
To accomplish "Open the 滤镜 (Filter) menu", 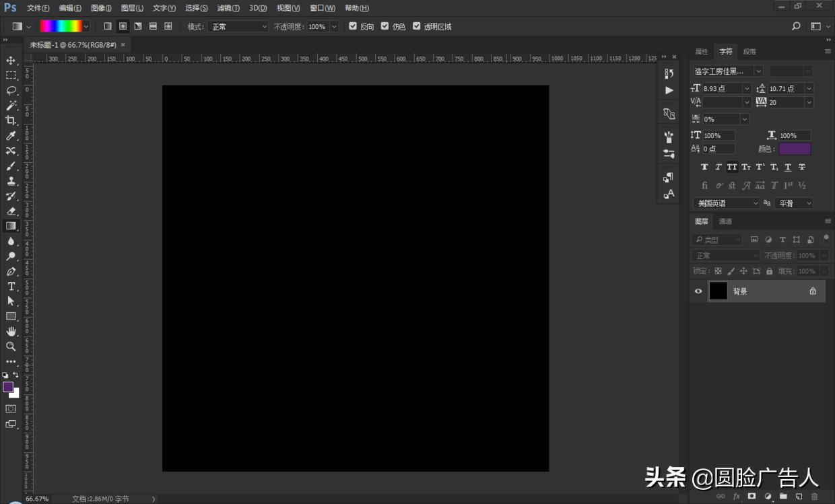I will click(228, 8).
